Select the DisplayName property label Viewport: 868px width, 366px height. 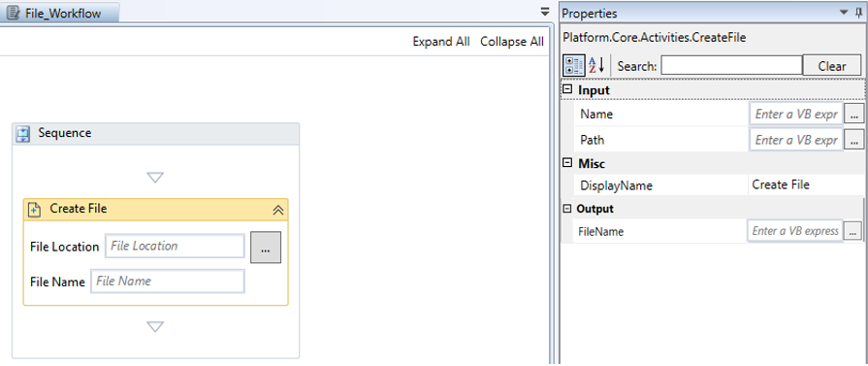(616, 185)
